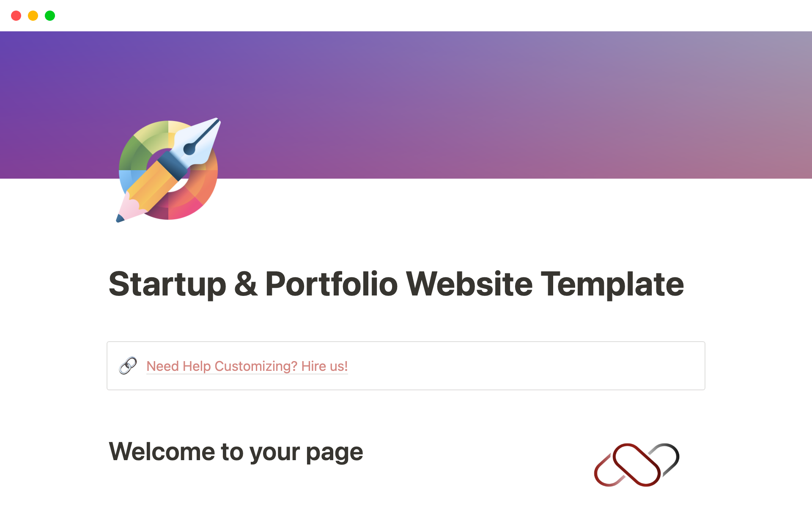812x508 pixels.
Task: Click the word "page" in the Welcome heading
Action: (334, 453)
